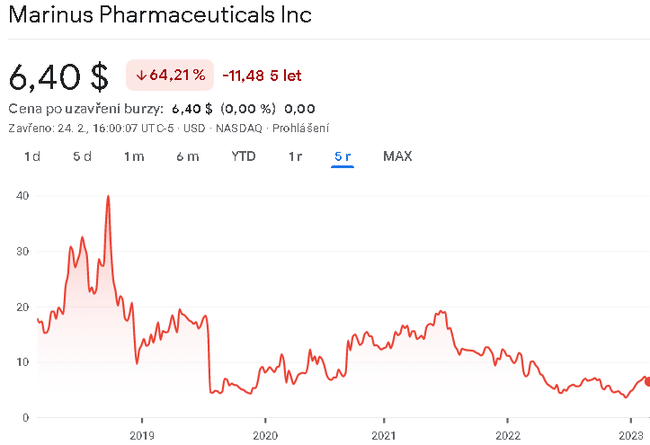Click the active 5r range tab
This screenshot has height=445, width=650.
pos(343,156)
